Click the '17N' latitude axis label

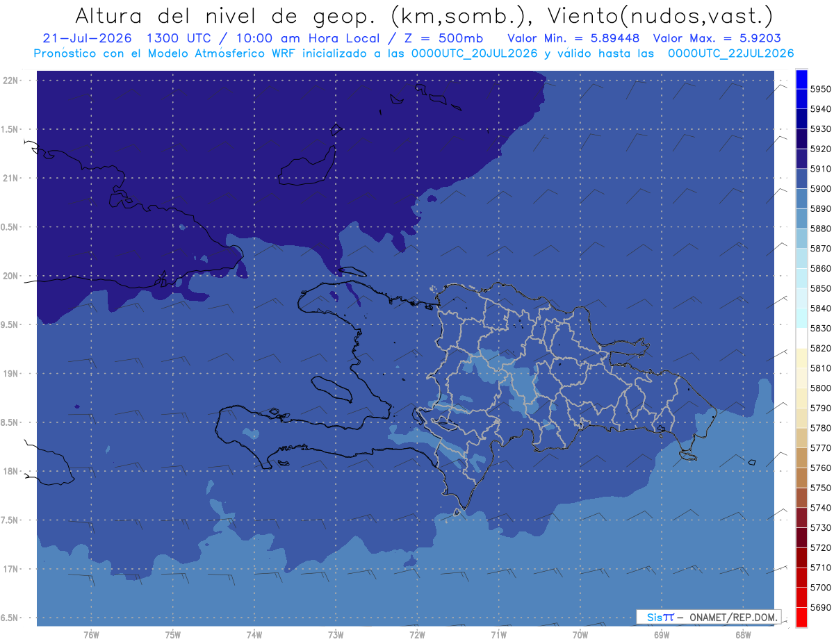point(10,569)
